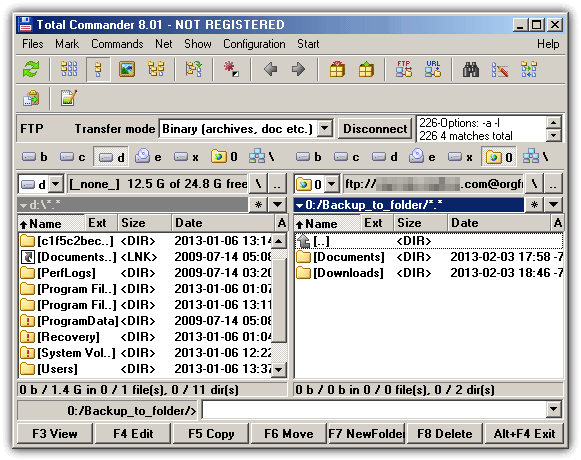The width and height of the screenshot is (581, 460).
Task: Select drive x in right drive bar
Action: click(461, 157)
